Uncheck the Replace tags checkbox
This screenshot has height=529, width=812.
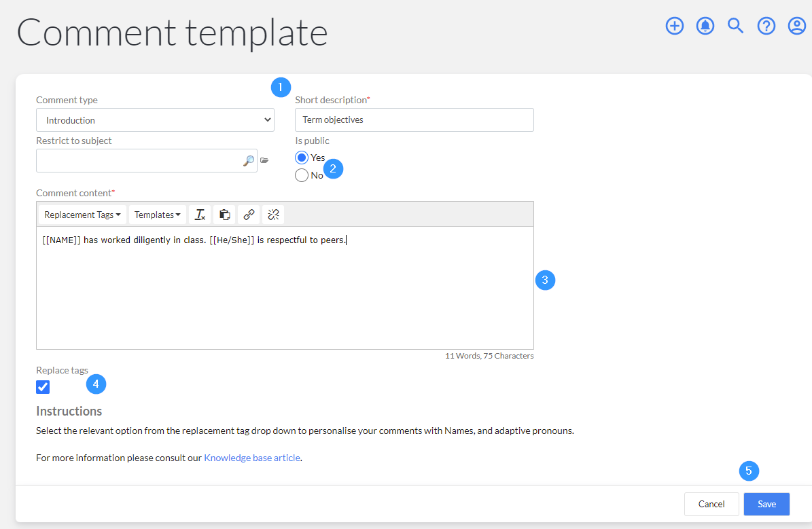pos(42,386)
